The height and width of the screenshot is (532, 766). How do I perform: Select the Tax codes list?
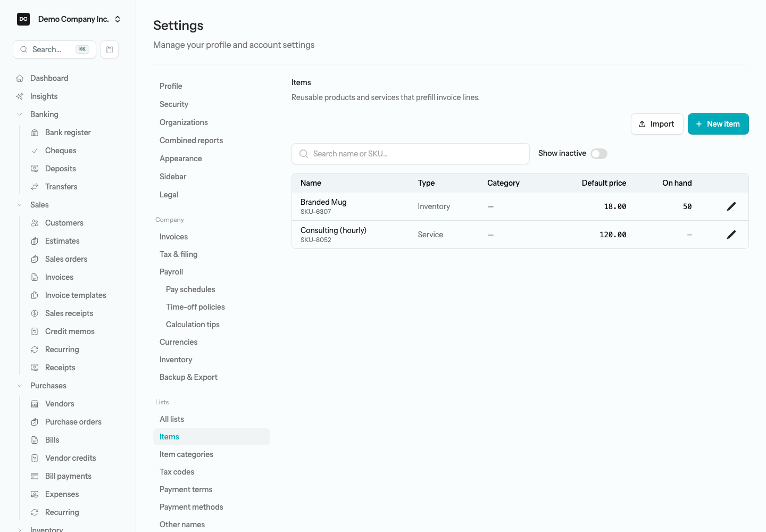[177, 472]
